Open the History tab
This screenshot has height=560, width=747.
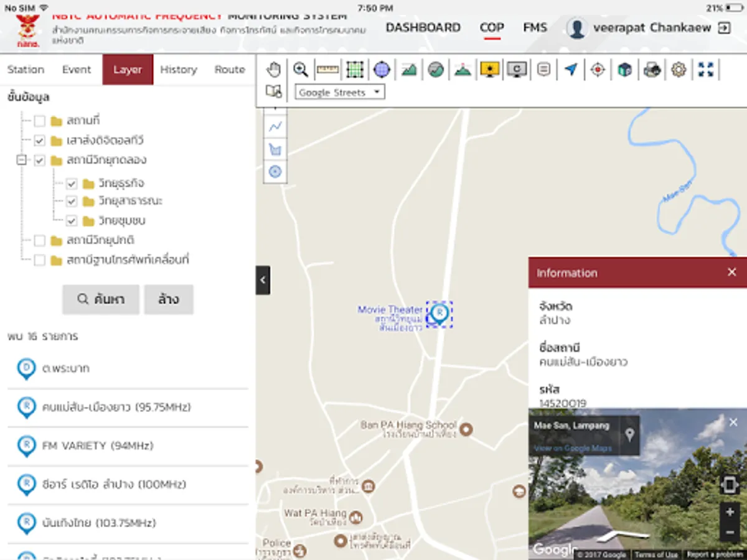pyautogui.click(x=179, y=70)
